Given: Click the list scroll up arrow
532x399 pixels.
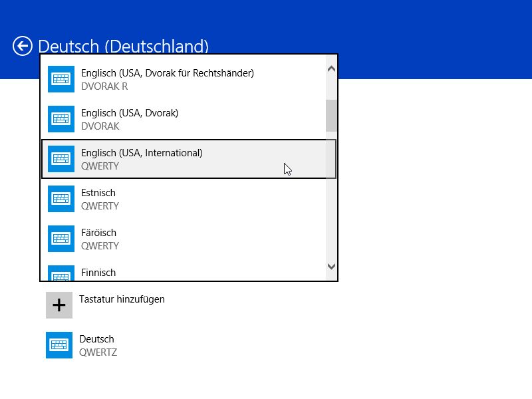Looking at the screenshot, I should (x=331, y=69).
